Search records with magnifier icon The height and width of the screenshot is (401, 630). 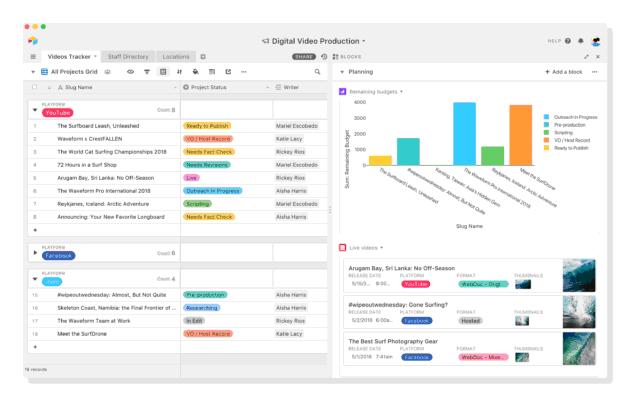[x=317, y=72]
